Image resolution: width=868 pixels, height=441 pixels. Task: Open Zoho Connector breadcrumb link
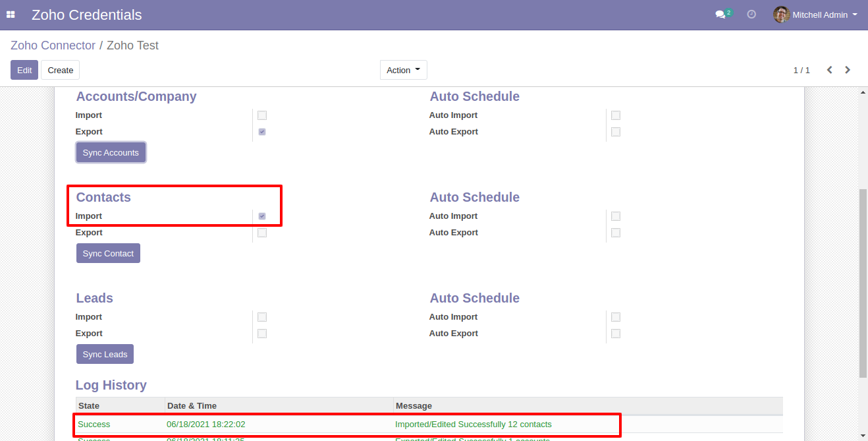[53, 45]
